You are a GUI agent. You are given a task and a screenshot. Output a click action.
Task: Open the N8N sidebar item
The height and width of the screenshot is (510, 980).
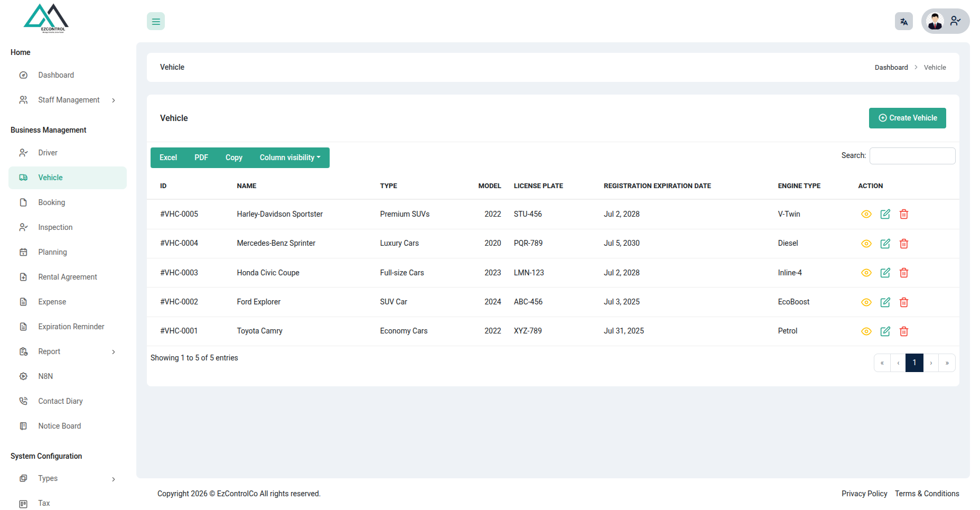pyautogui.click(x=68, y=376)
